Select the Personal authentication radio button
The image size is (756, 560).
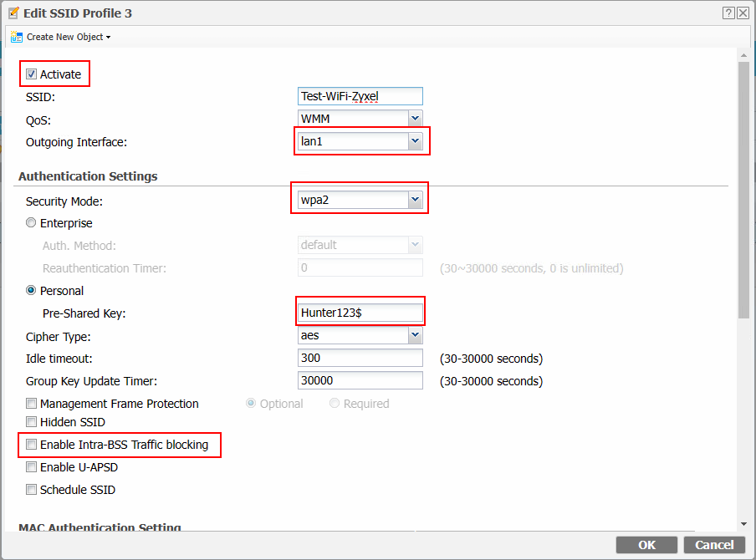point(31,290)
